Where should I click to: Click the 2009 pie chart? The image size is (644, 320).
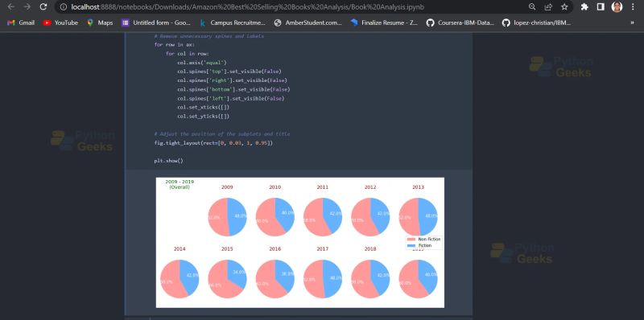click(227, 217)
